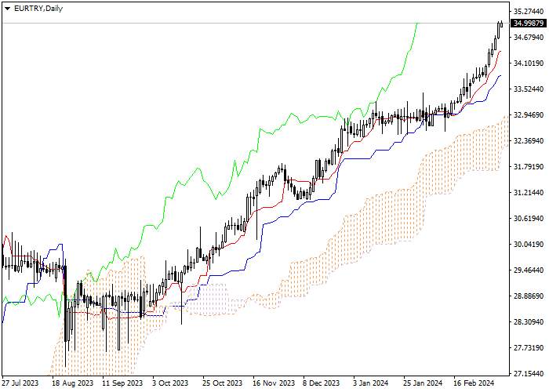The height and width of the screenshot is (392, 549).
Task: Click the 25 Oct 2023 date label
Action: pyautogui.click(x=223, y=383)
